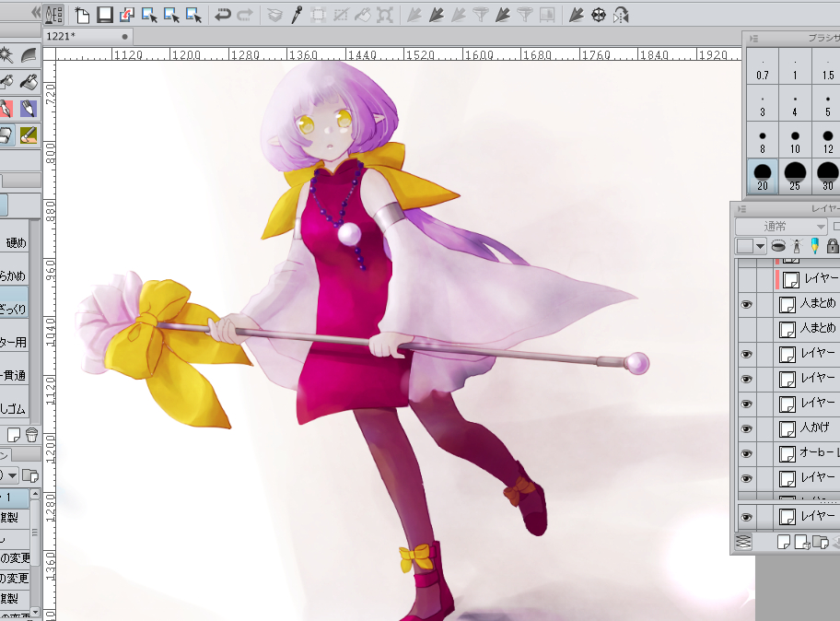Click the Clear layer icon beside Redo

click(x=274, y=15)
